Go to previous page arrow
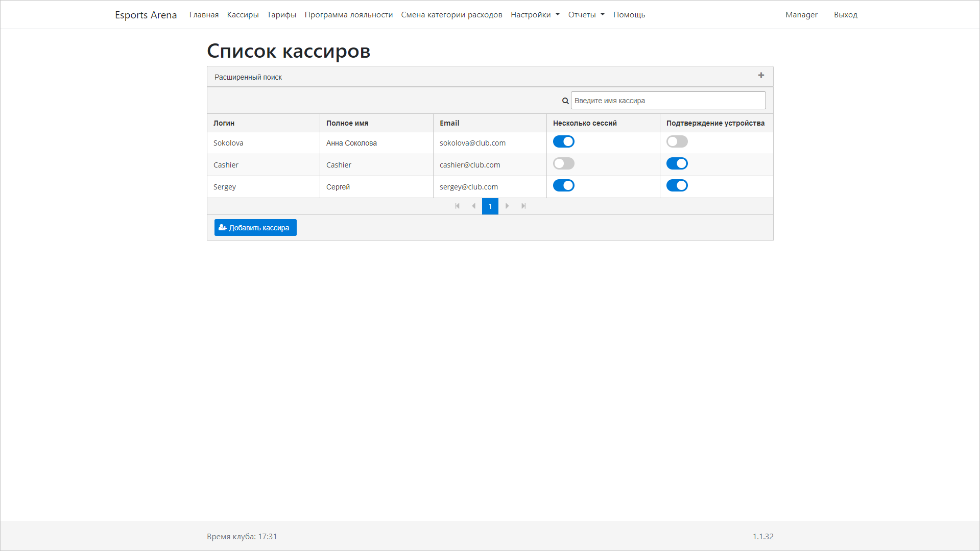980x551 pixels. (x=473, y=206)
